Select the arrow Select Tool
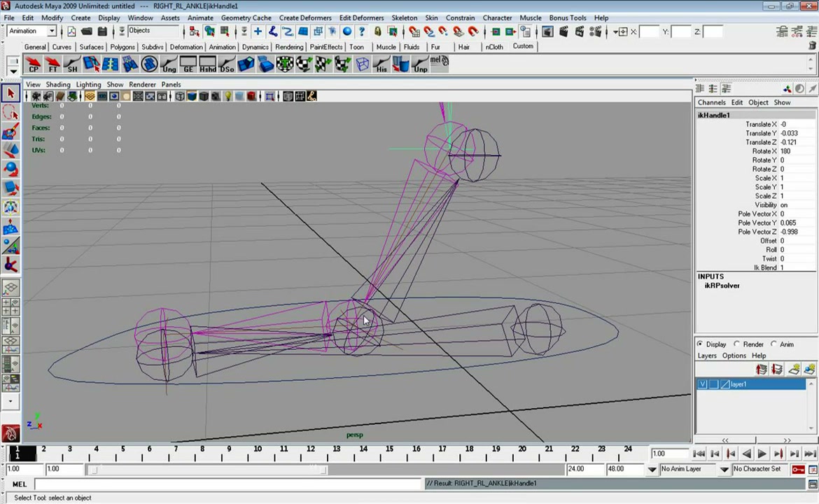 pyautogui.click(x=10, y=94)
